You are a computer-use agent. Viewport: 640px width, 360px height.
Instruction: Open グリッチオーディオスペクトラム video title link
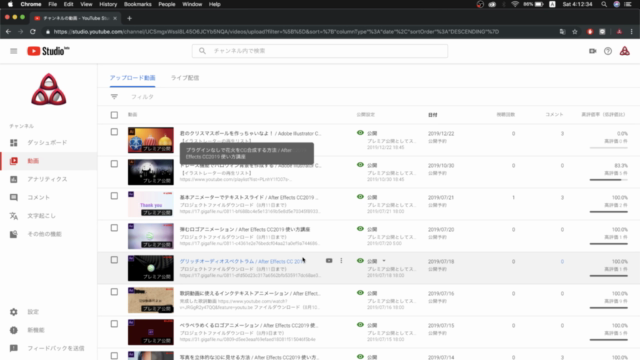click(x=242, y=261)
